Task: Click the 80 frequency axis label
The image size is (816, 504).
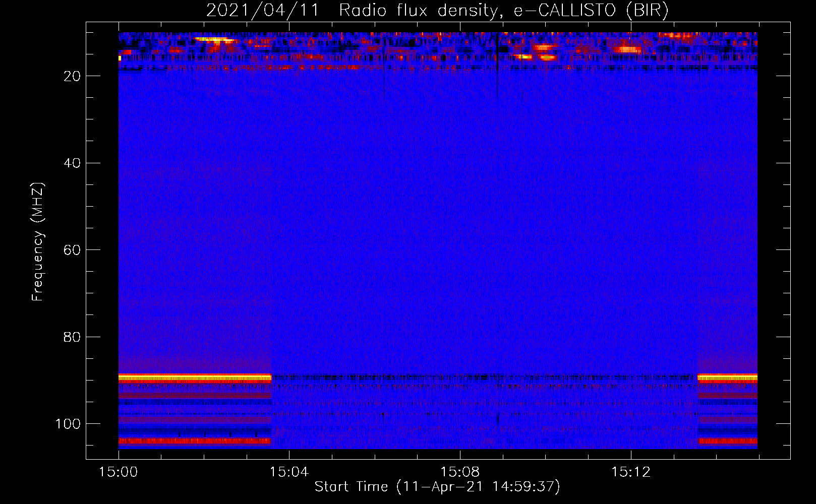Action: pos(73,337)
